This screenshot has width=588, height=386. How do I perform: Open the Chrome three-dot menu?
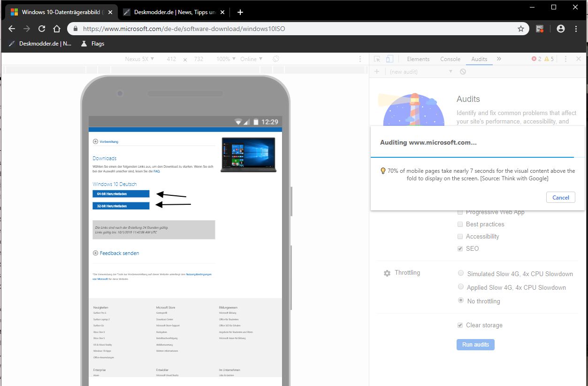576,29
